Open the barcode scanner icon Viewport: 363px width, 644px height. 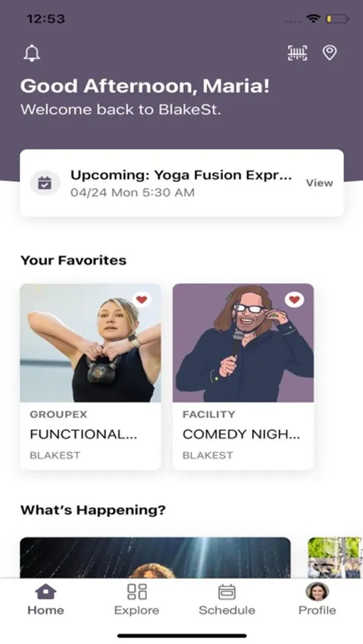[x=297, y=53]
